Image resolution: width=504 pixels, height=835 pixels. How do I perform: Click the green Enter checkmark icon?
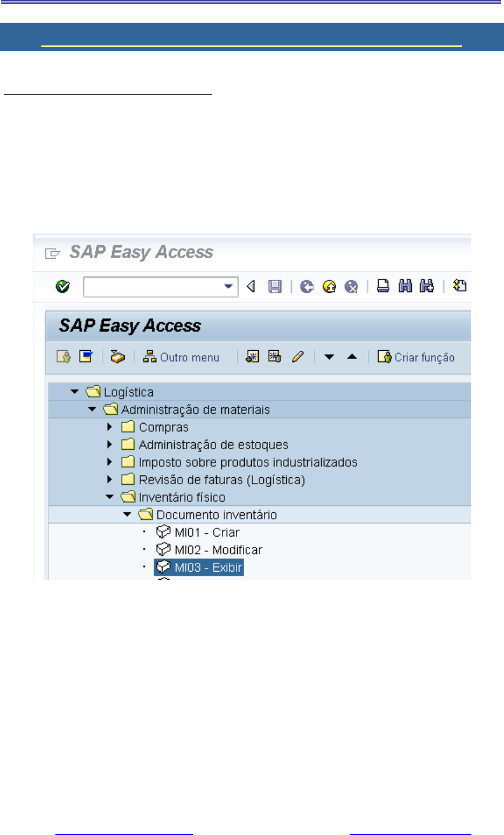[63, 287]
